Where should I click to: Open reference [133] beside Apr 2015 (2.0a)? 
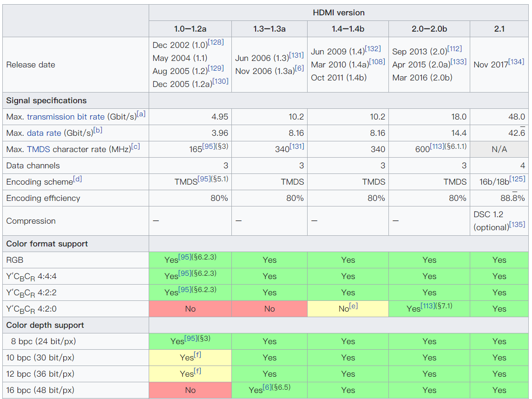[459, 61]
